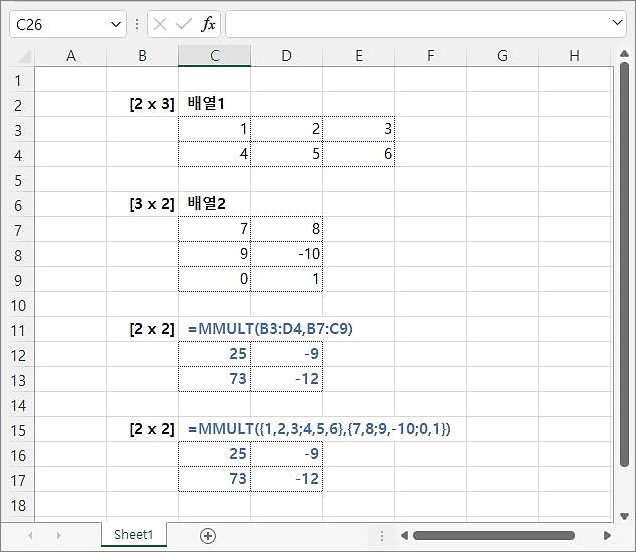Select the [2 x 2] label in row 11
This screenshot has height=552, width=636.
click(142, 329)
